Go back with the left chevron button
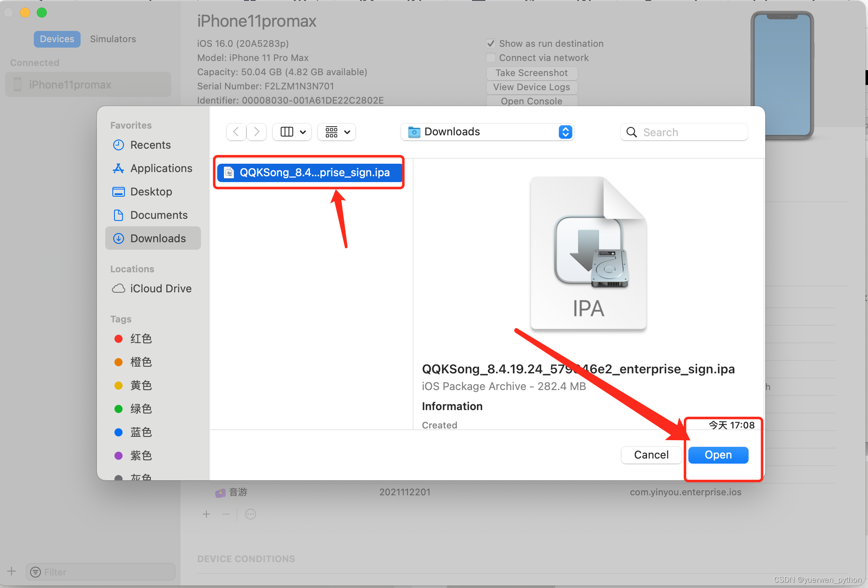 click(x=236, y=132)
